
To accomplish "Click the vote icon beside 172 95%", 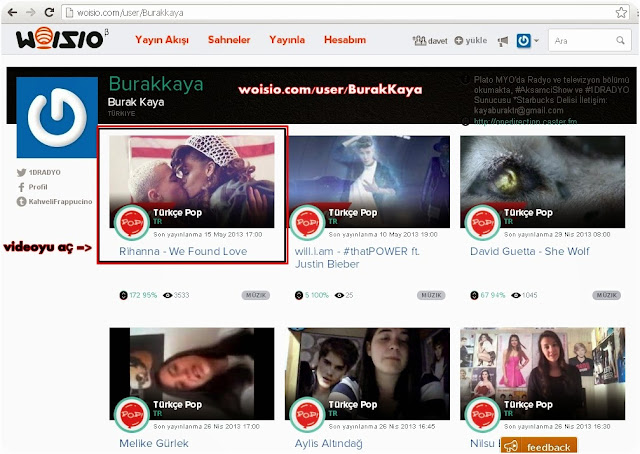I will pyautogui.click(x=123, y=295).
